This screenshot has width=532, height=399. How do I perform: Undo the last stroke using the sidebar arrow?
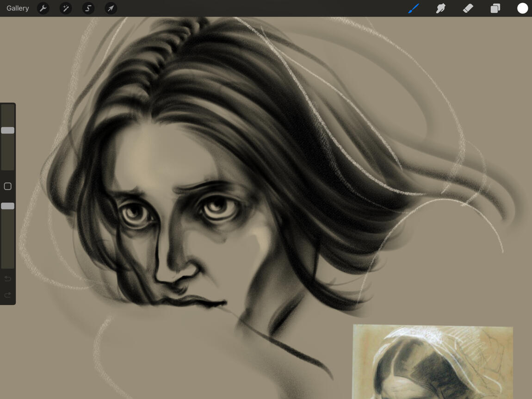tap(7, 279)
